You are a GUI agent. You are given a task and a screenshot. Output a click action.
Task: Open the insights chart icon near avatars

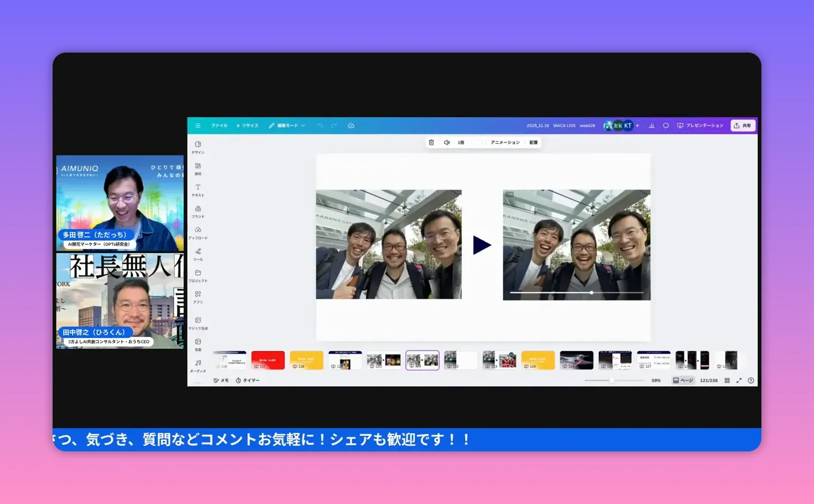click(x=652, y=125)
